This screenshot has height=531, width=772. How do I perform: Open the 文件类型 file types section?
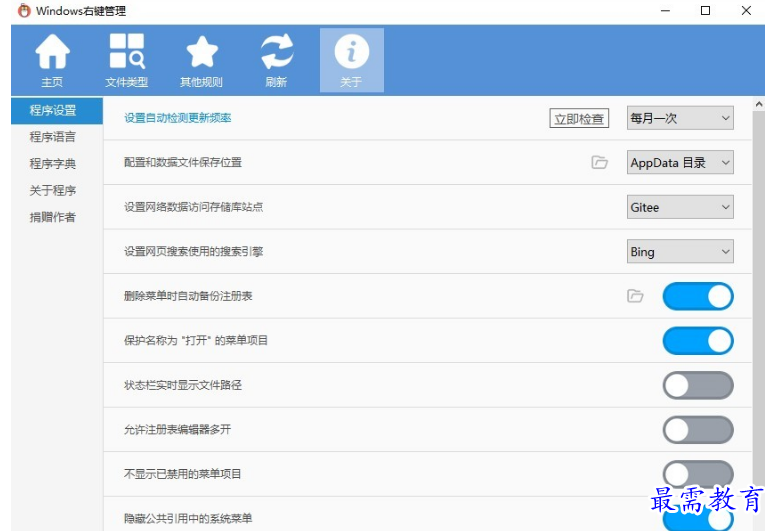(x=127, y=60)
